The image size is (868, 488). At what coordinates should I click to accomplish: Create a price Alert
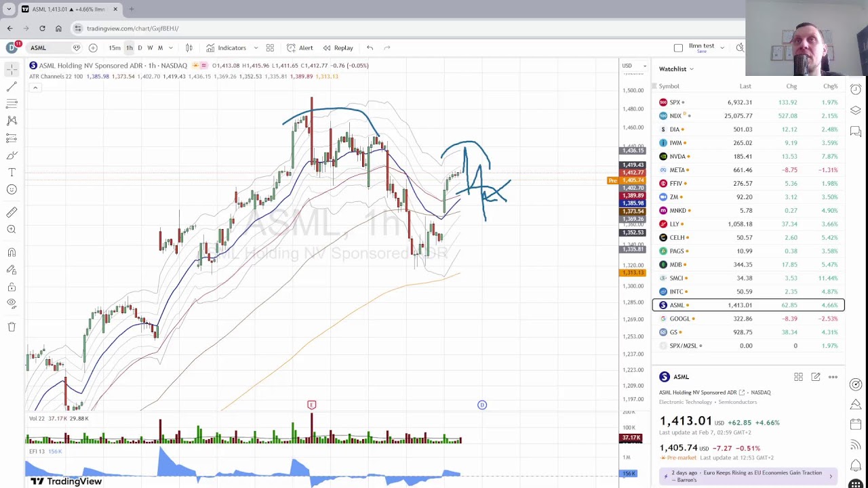(x=300, y=47)
